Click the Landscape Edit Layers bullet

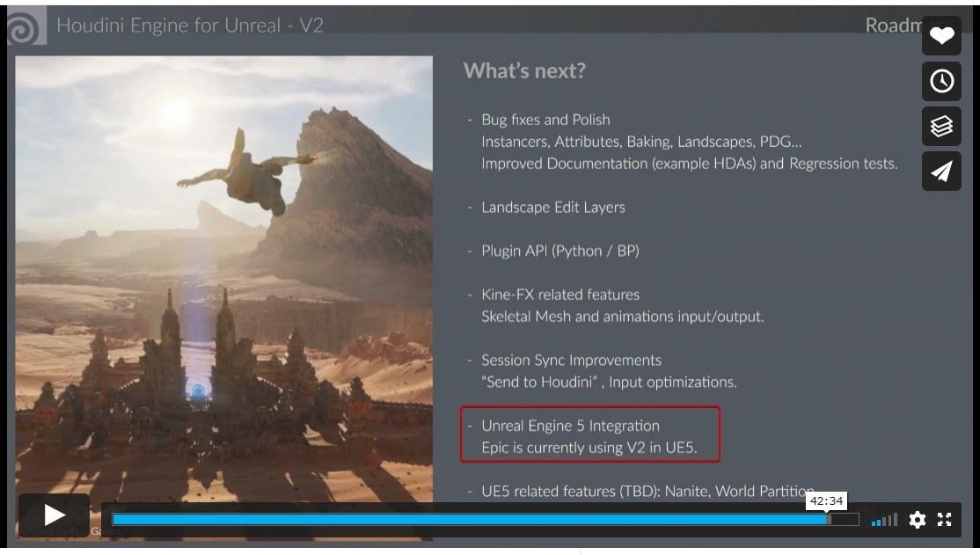click(x=553, y=208)
